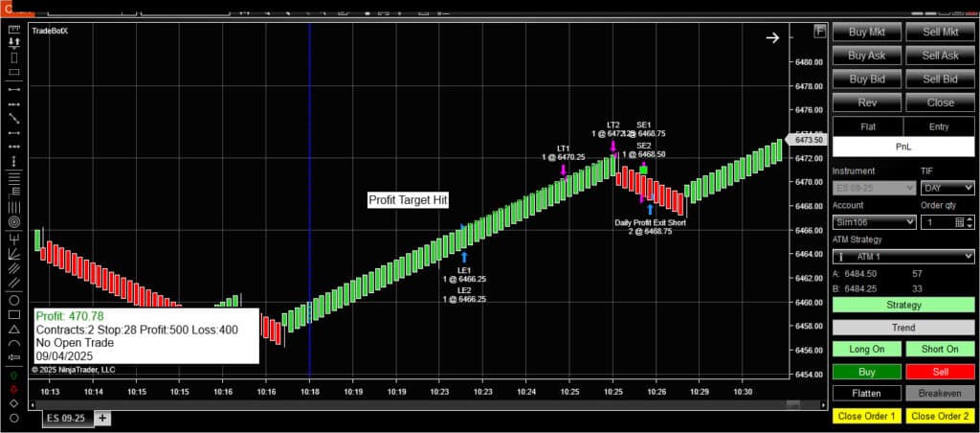The width and height of the screenshot is (980, 433).
Task: Select the triple-line regression channel tool
Action: pyautogui.click(x=14, y=268)
